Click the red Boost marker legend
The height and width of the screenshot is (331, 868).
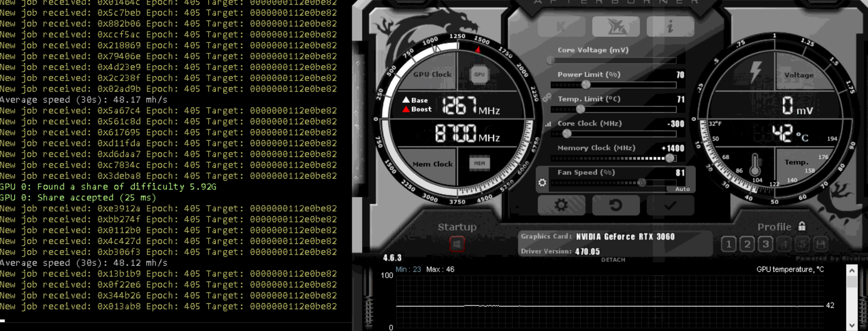pos(417,109)
